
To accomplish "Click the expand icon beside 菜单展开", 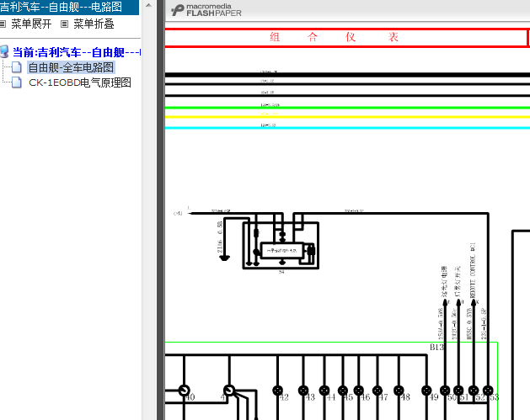I will [3, 24].
